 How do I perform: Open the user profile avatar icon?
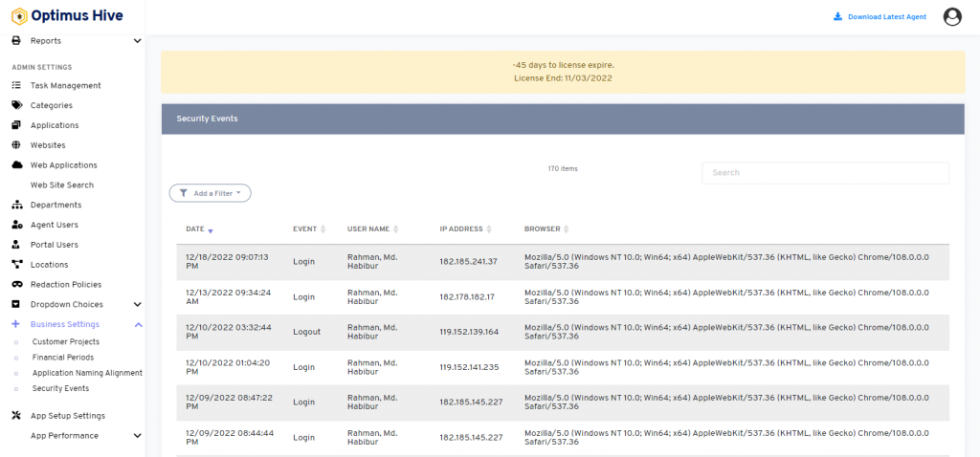pos(952,17)
